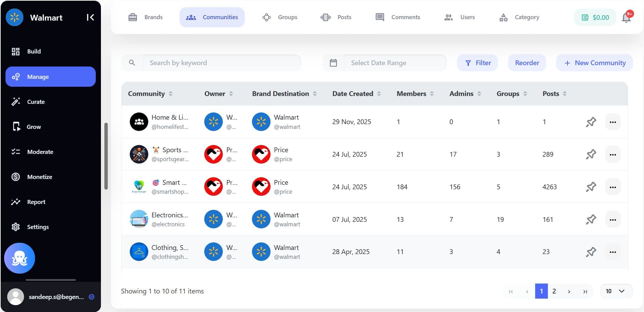
Task: Open more options for Clothing community
Action: point(613,252)
